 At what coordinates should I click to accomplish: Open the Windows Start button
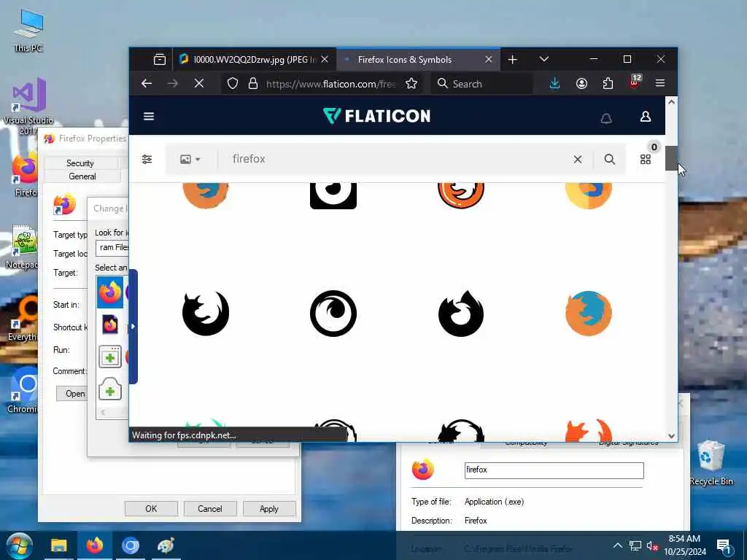click(19, 545)
